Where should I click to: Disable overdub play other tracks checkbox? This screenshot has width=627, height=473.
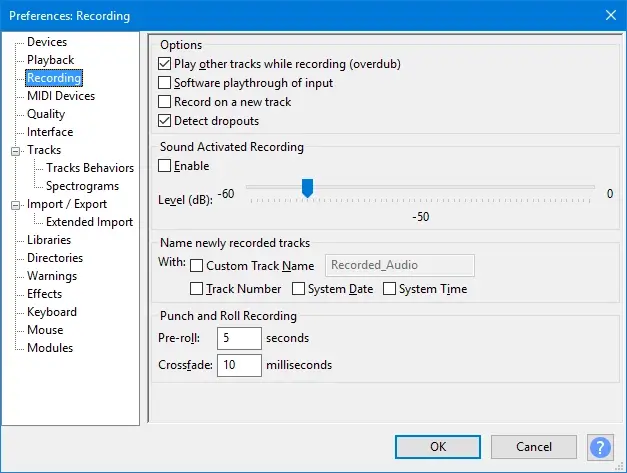pyautogui.click(x=166, y=64)
